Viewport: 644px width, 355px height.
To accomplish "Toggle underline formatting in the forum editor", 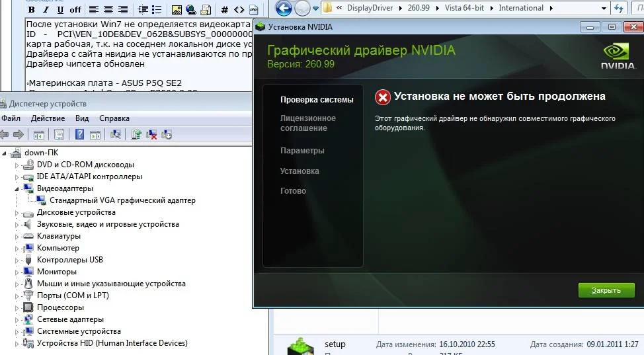I will pos(60,9).
